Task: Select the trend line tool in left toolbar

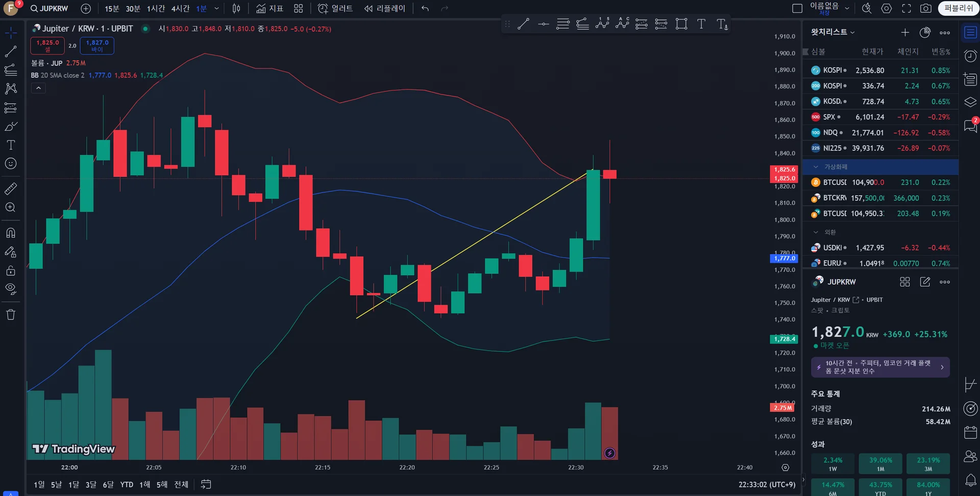Action: [x=11, y=52]
